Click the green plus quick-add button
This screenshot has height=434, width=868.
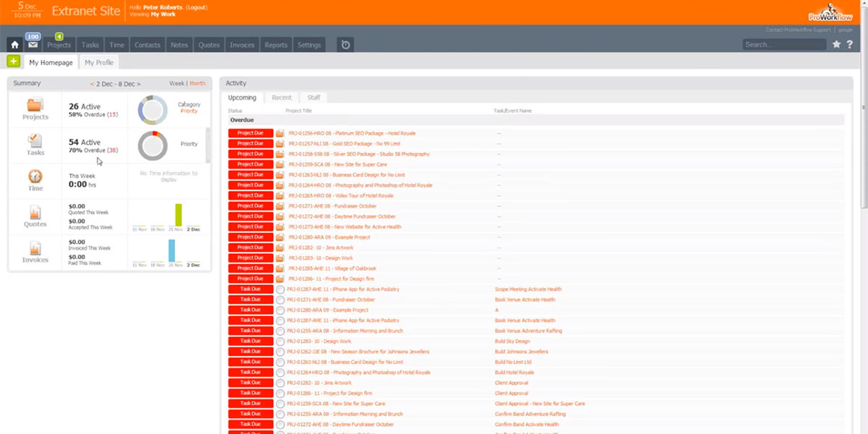(14, 61)
